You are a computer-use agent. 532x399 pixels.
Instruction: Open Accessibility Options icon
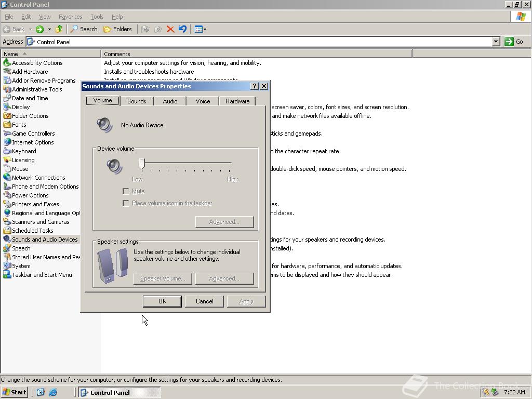pos(7,63)
